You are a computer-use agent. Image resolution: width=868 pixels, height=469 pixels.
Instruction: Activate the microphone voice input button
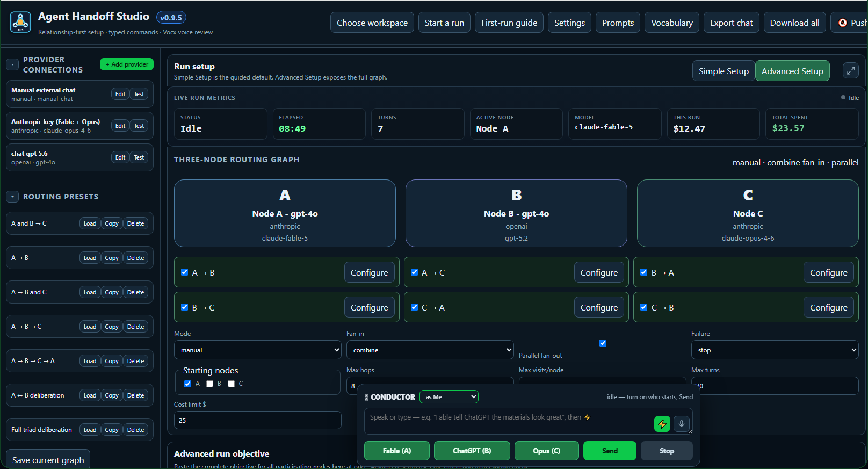(681, 424)
